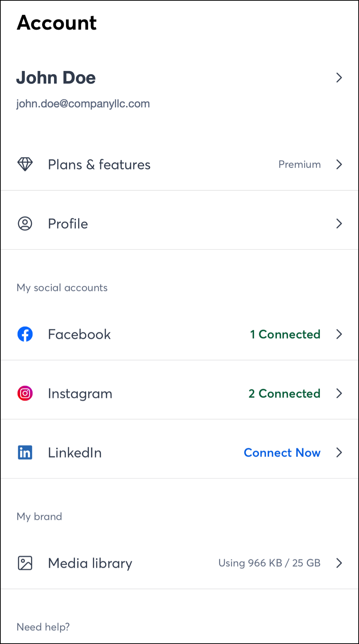This screenshot has height=644, width=359.
Task: Click the Facebook 1 Connected status
Action: tap(285, 334)
